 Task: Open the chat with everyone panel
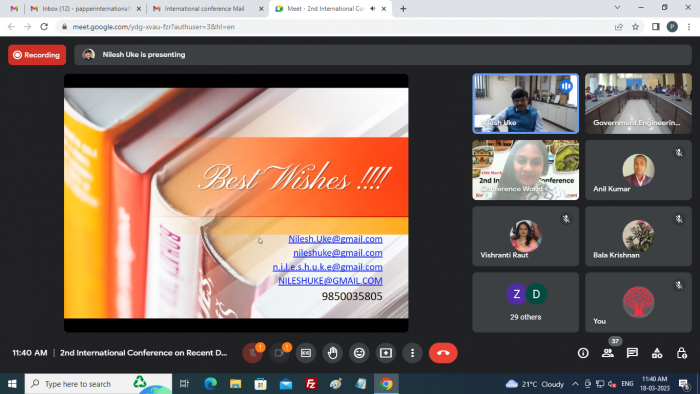pyautogui.click(x=632, y=353)
